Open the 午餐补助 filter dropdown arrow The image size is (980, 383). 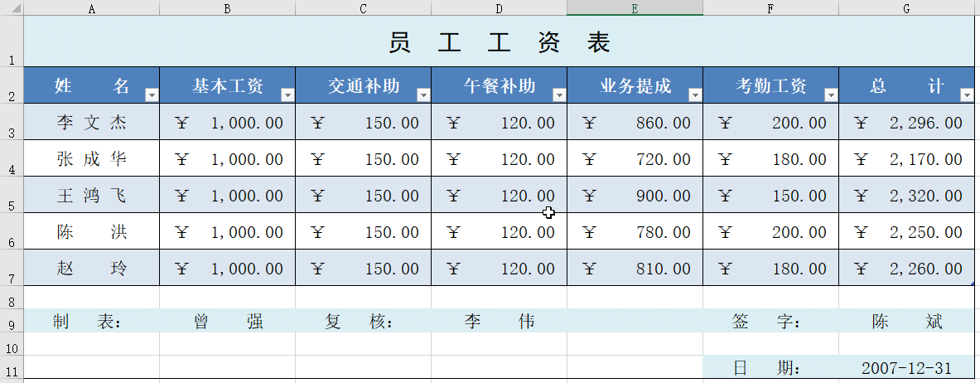[x=559, y=95]
